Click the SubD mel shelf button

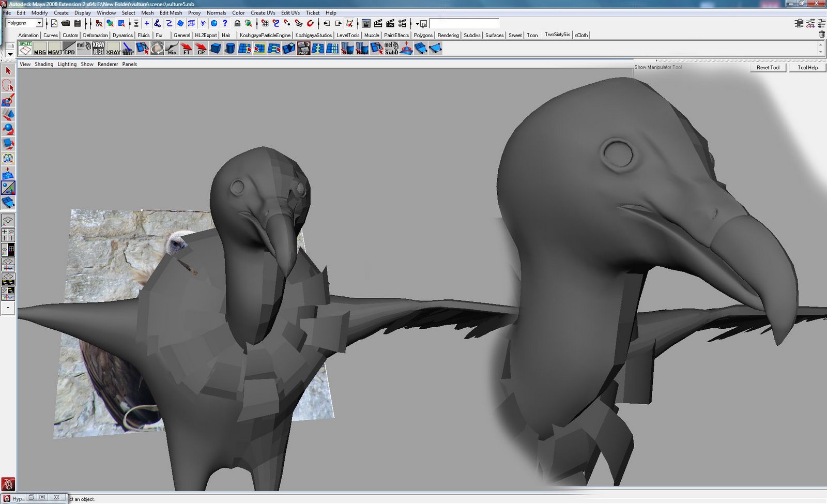pyautogui.click(x=391, y=49)
